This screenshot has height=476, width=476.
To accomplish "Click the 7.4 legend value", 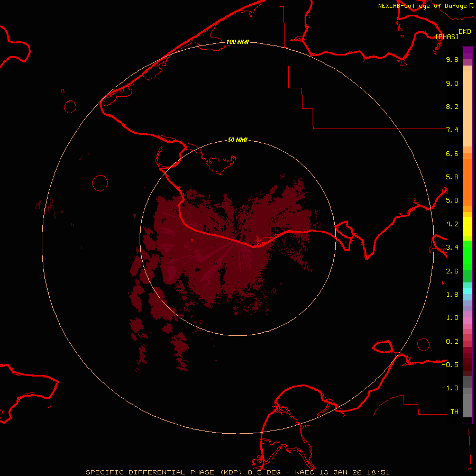I will coord(452,130).
